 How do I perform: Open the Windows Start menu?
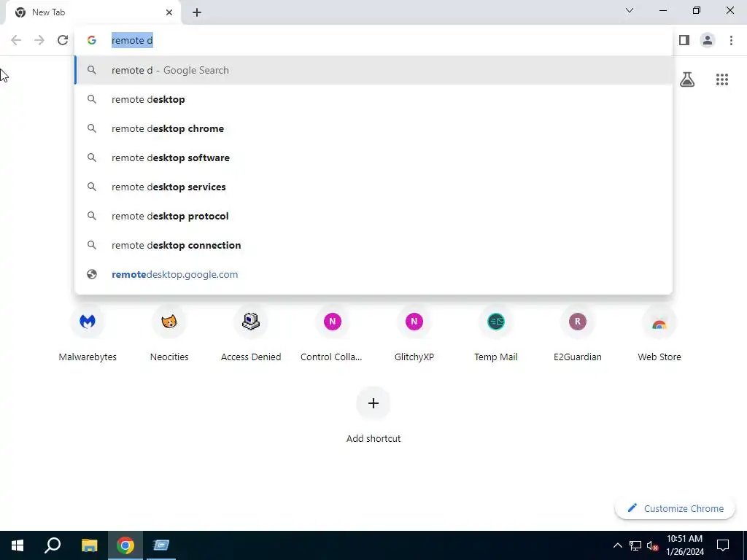pyautogui.click(x=18, y=545)
